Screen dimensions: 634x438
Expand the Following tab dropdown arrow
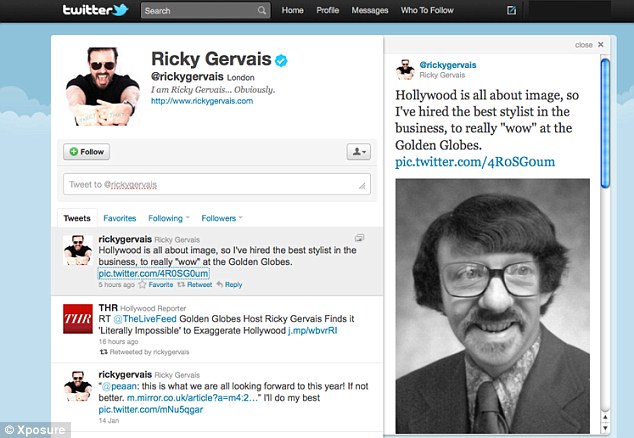[x=188, y=218]
